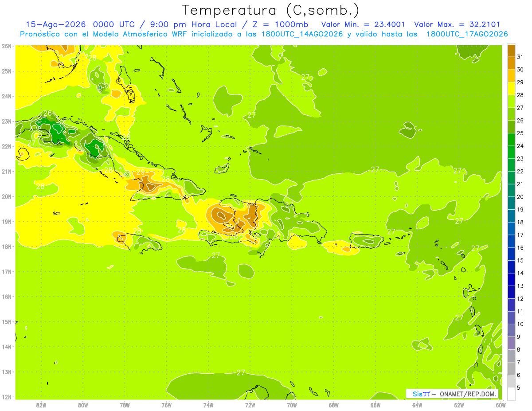Click the 70W longitude axis label
The height and width of the screenshot is (411, 532).
[x=292, y=405]
